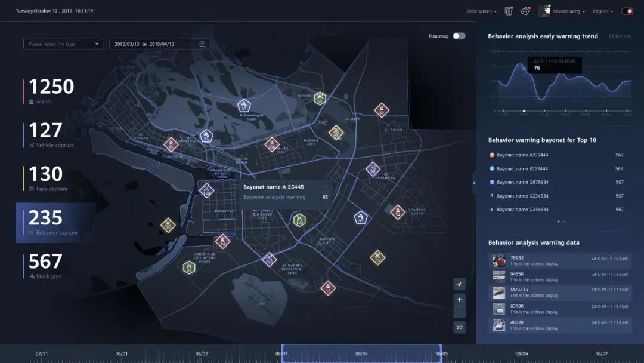Image resolution: width=644 pixels, height=363 pixels.
Task: Click the map marker beside Bayonet A 23445 popup
Action: point(206,190)
